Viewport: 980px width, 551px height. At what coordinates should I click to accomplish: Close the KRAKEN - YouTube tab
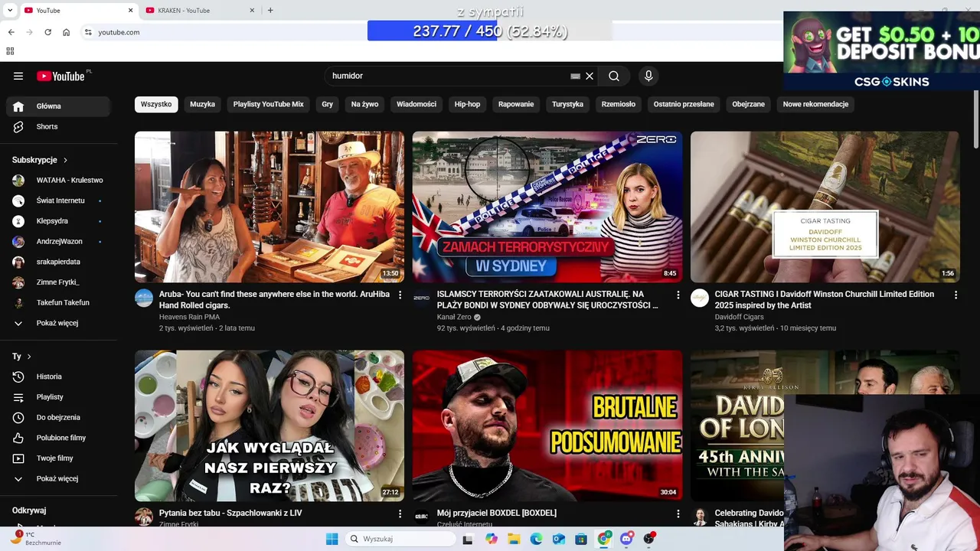coord(252,11)
